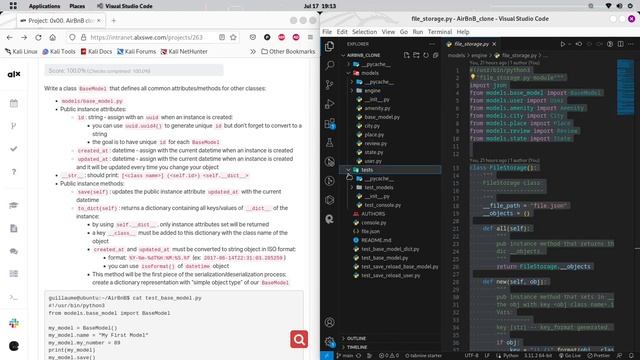640x360 pixels.
Task: Show more bookmarks chevron in Firefox
Action: point(253,51)
